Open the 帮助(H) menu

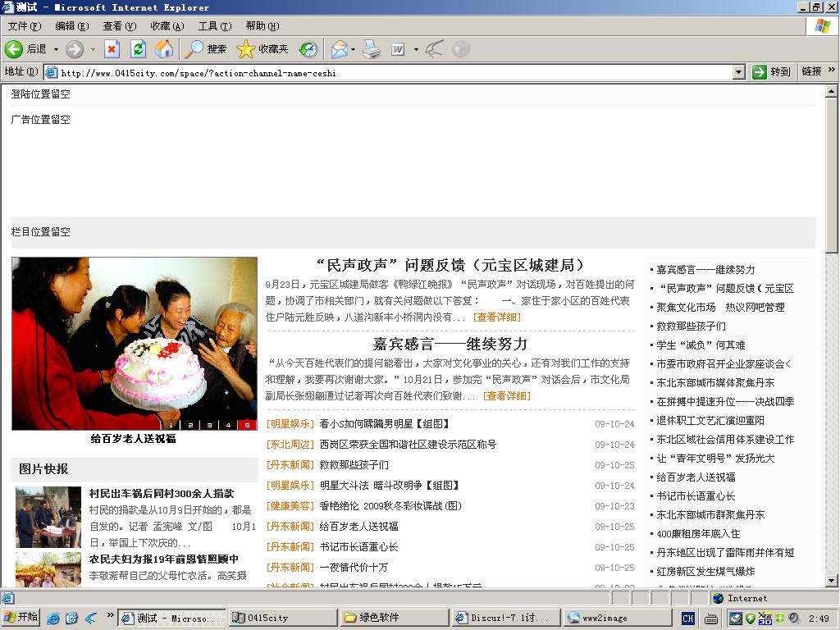point(262,25)
